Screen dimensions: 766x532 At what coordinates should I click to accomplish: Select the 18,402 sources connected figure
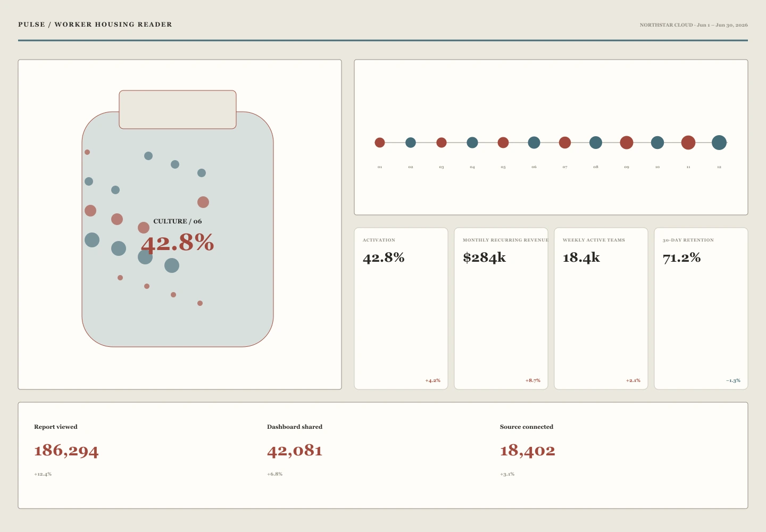tap(528, 451)
